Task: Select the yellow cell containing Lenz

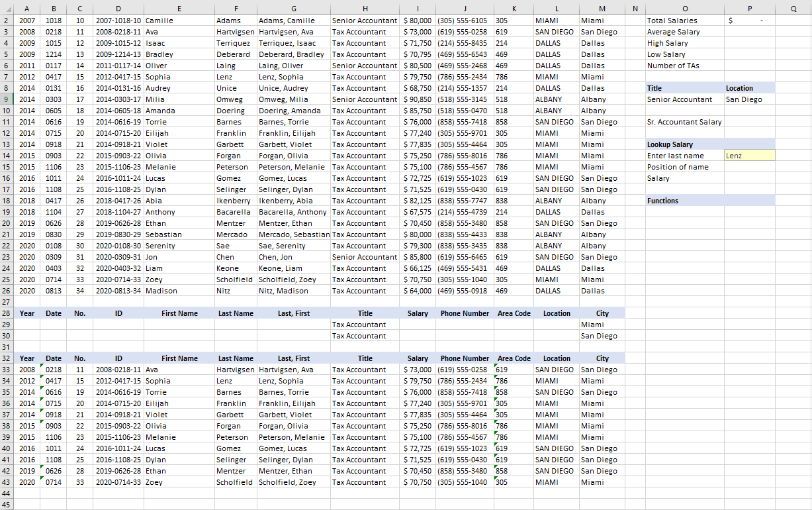Action: 749,155
